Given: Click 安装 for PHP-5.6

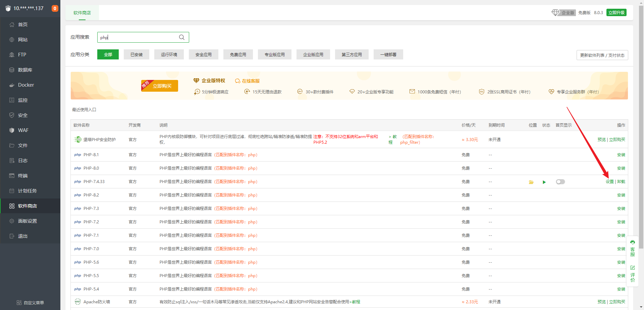Looking at the screenshot, I should tap(621, 262).
